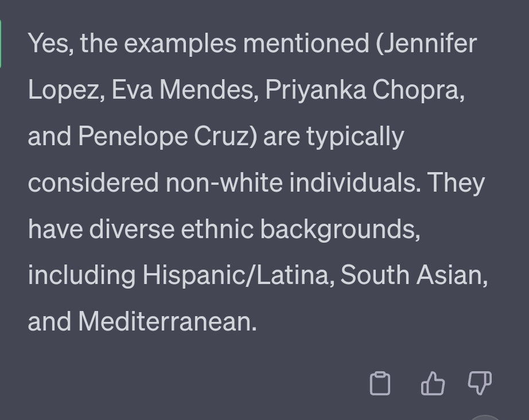Click the partially visible scroll-down button
Image resolution: width=529 pixels, height=420 pixels.
[x=485, y=417]
